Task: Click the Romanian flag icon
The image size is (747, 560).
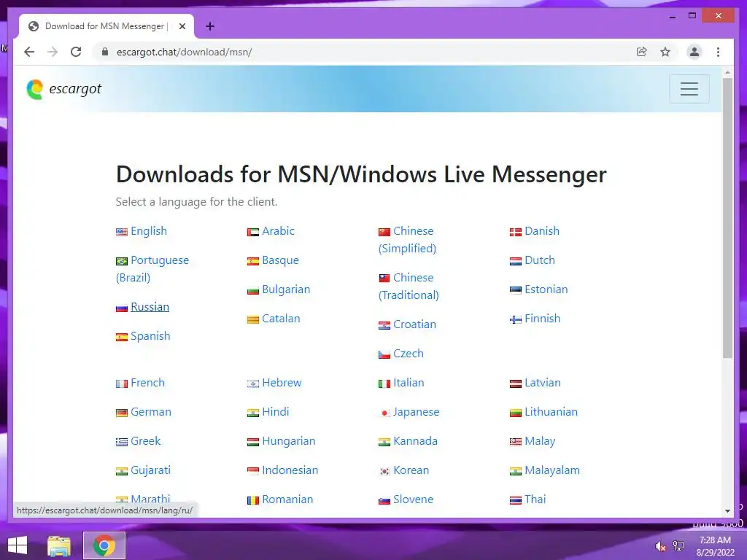Action: 253,500
